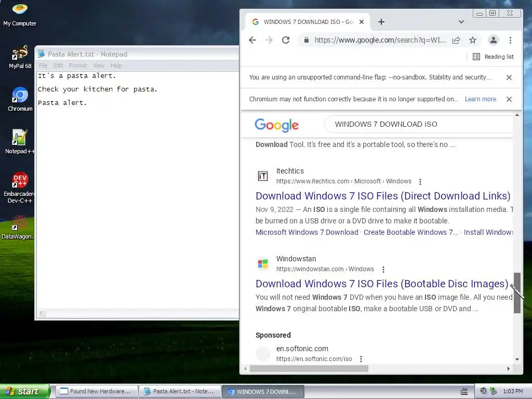
Task: Click the Itechtics site favicon
Action: tap(262, 176)
